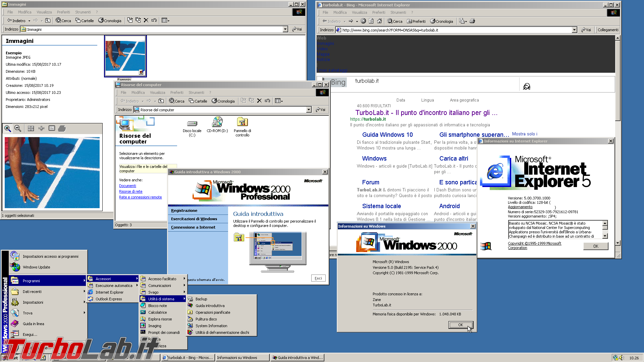Select the CD-ROM (D:) drive icon

tap(217, 125)
